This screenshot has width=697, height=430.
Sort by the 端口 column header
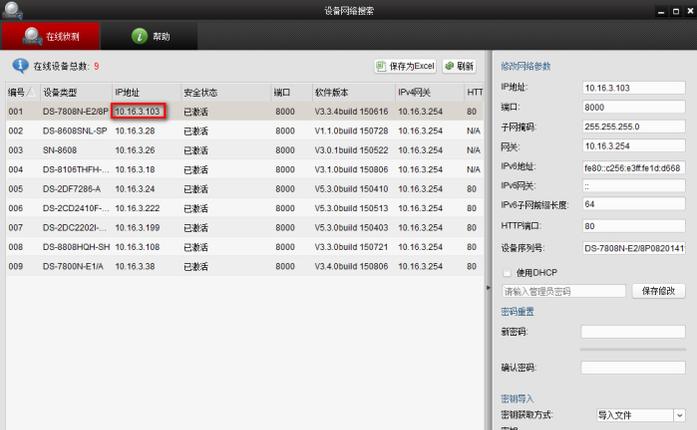click(x=292, y=92)
